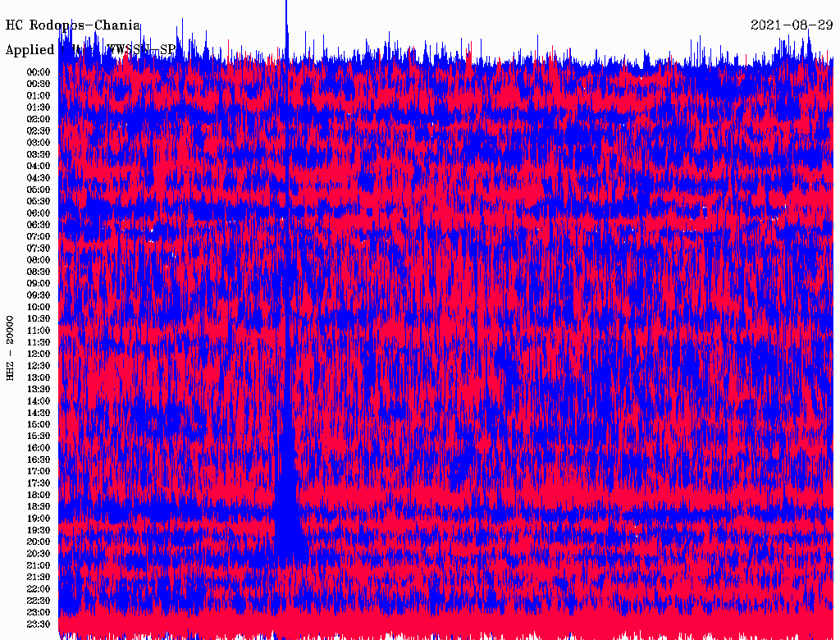Screen dimensions: 840x640
Task: Click the HC Rodopos-Chania station title
Action: coord(73,25)
